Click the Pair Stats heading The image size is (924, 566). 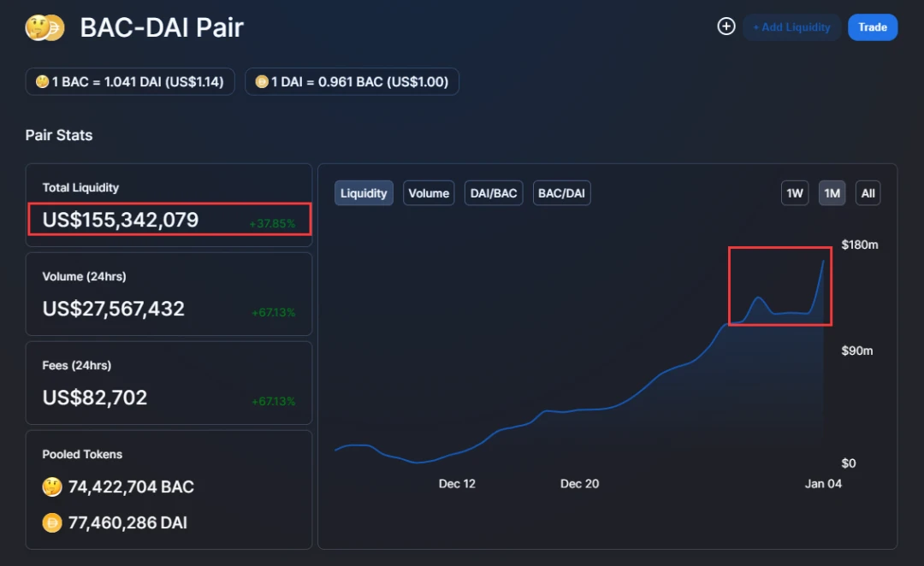coord(59,135)
